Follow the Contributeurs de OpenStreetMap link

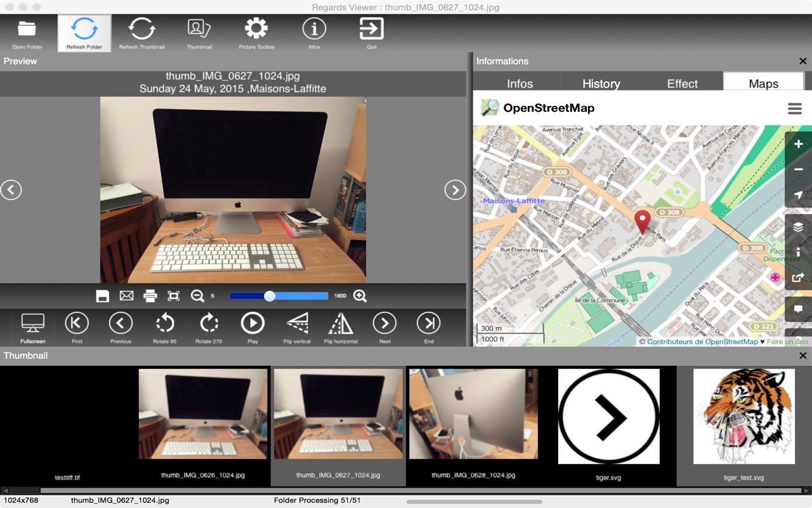click(702, 342)
